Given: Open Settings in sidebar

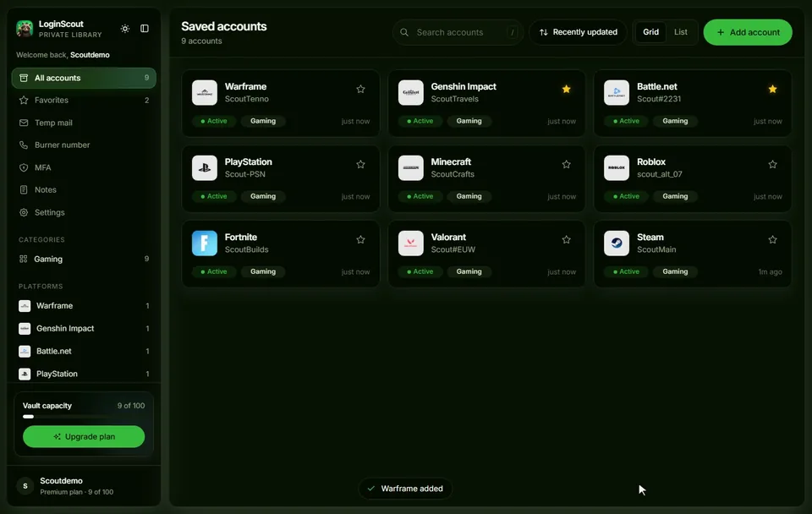Looking at the screenshot, I should click(84, 212).
